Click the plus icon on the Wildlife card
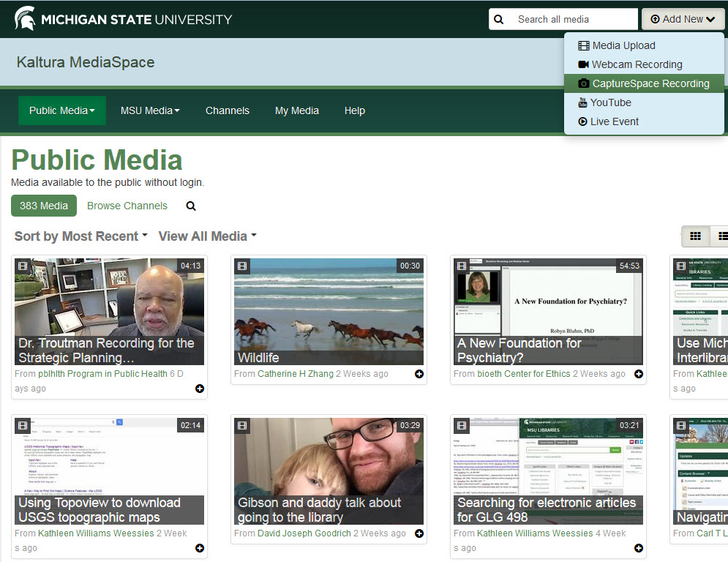The width and height of the screenshot is (728, 562). [419, 374]
